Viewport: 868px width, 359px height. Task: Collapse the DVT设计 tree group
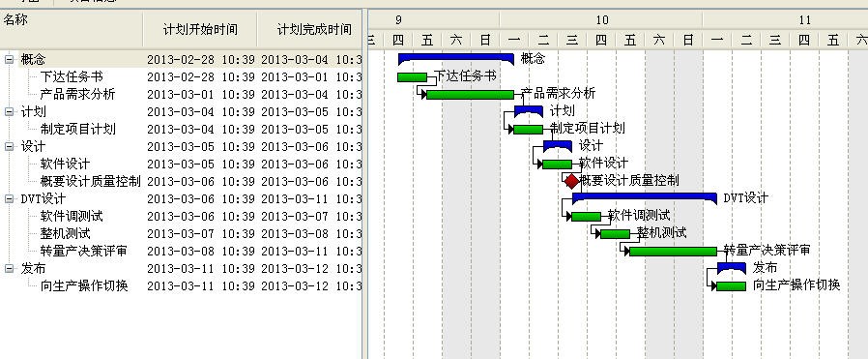(9, 199)
